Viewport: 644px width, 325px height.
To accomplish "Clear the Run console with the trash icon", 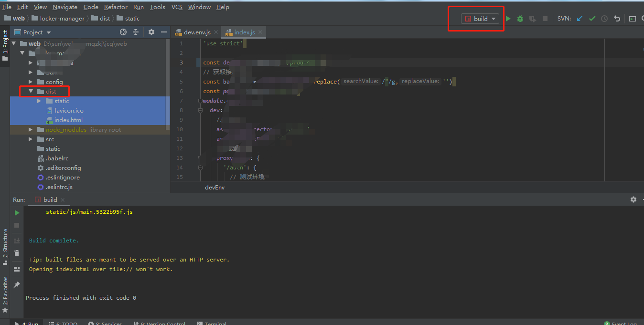I will pos(16,253).
